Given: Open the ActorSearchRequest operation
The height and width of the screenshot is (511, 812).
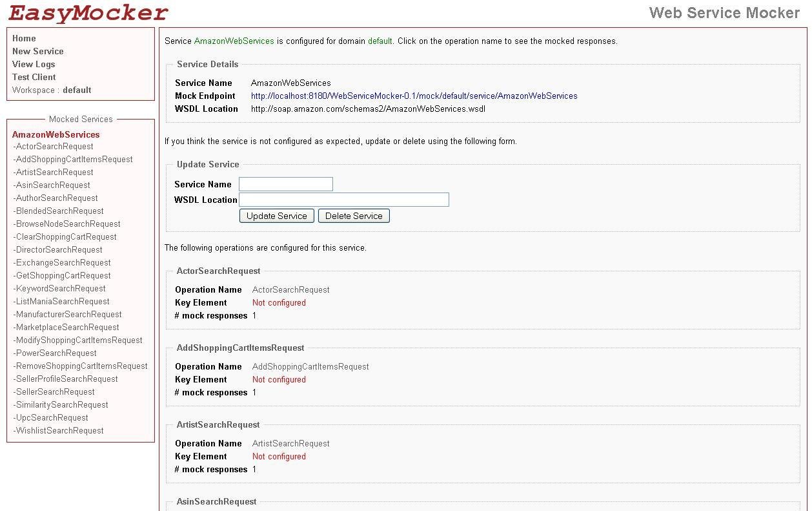Looking at the screenshot, I should pyautogui.click(x=54, y=147).
